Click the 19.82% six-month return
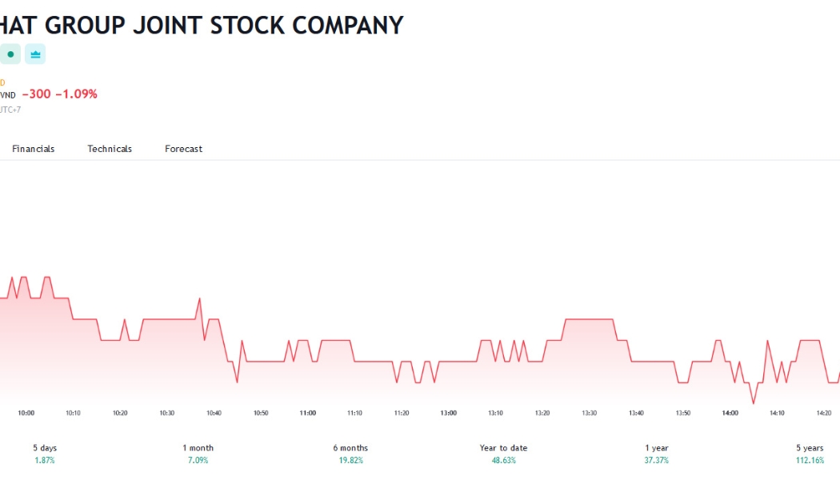Viewport: 840px width, 504px height. [351, 460]
